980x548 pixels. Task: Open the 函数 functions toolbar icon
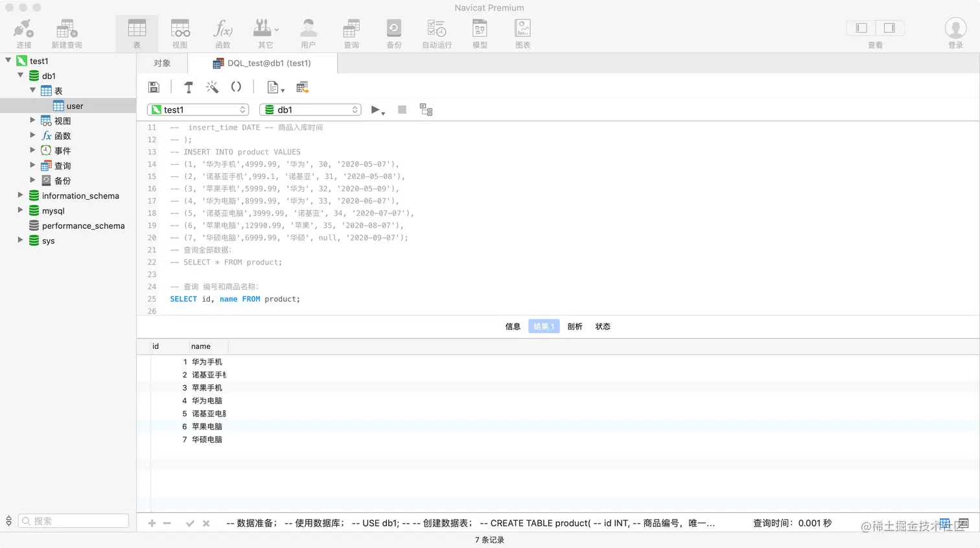pyautogui.click(x=223, y=34)
